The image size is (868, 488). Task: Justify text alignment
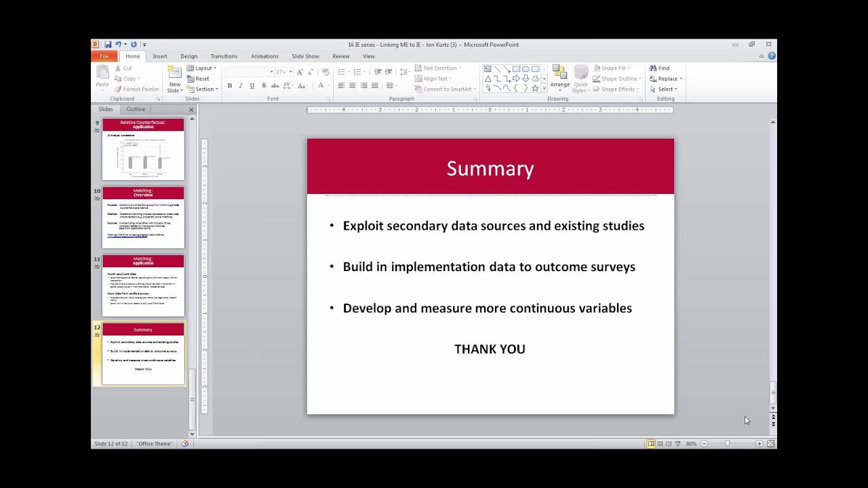click(375, 86)
